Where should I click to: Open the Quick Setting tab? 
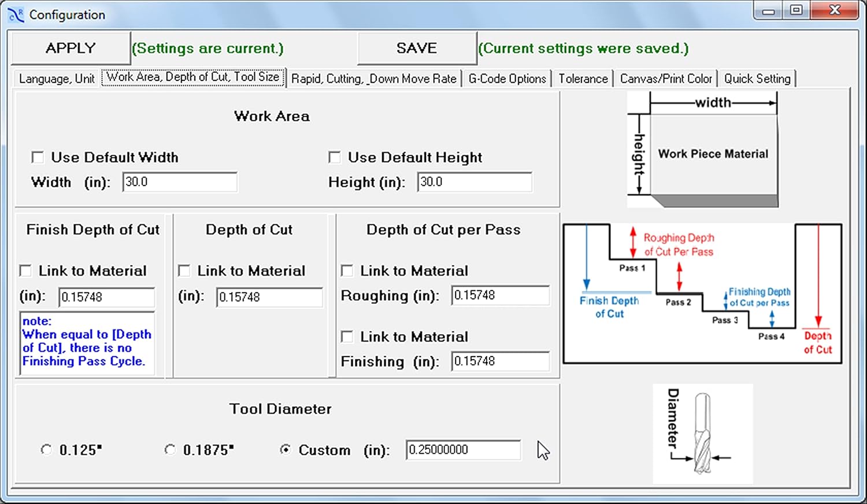[x=757, y=79]
